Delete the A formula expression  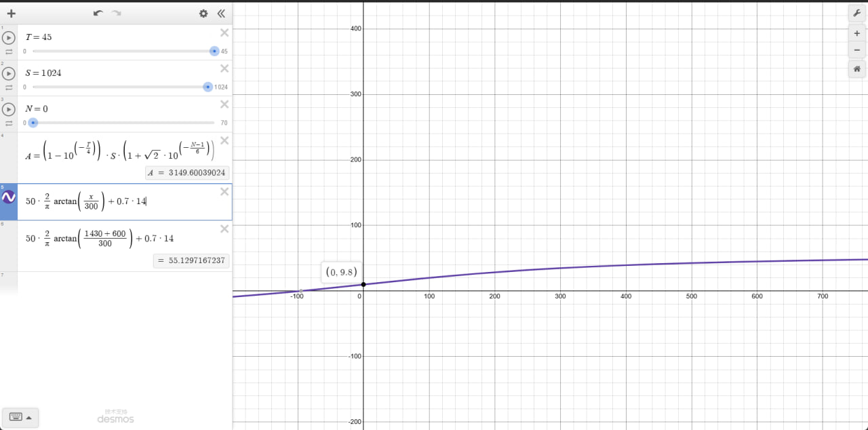224,140
